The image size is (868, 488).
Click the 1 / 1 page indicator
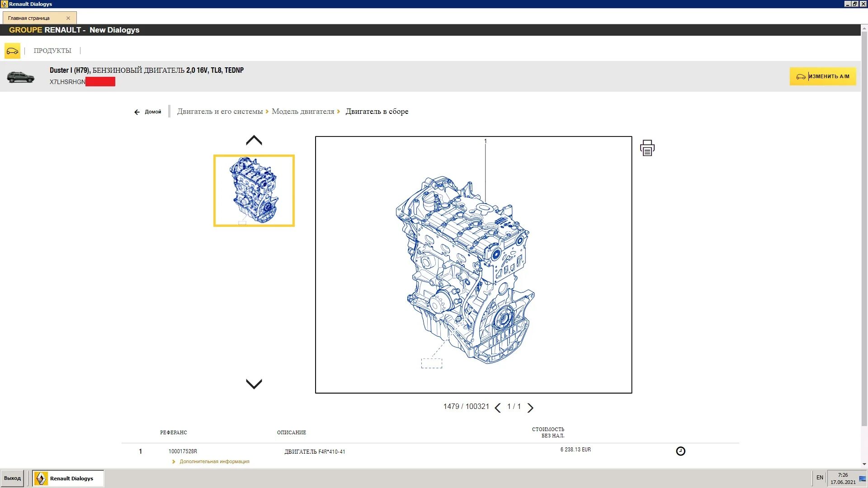(514, 407)
